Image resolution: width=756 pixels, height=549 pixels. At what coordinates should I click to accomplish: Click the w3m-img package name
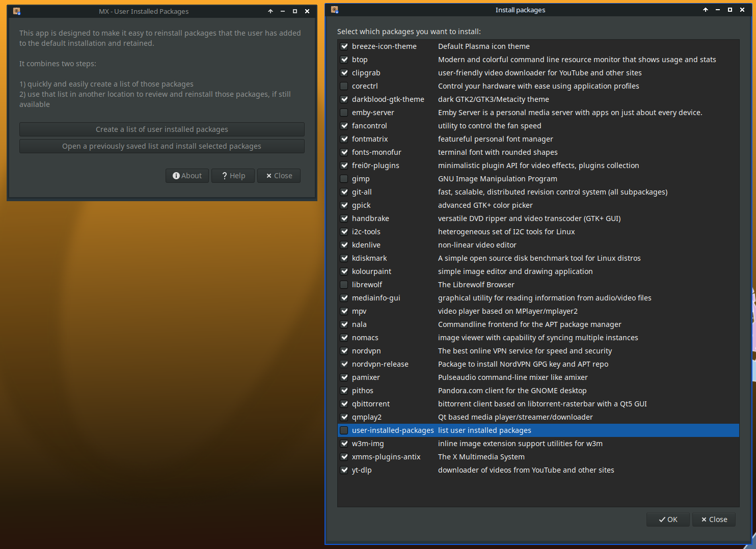[368, 444]
